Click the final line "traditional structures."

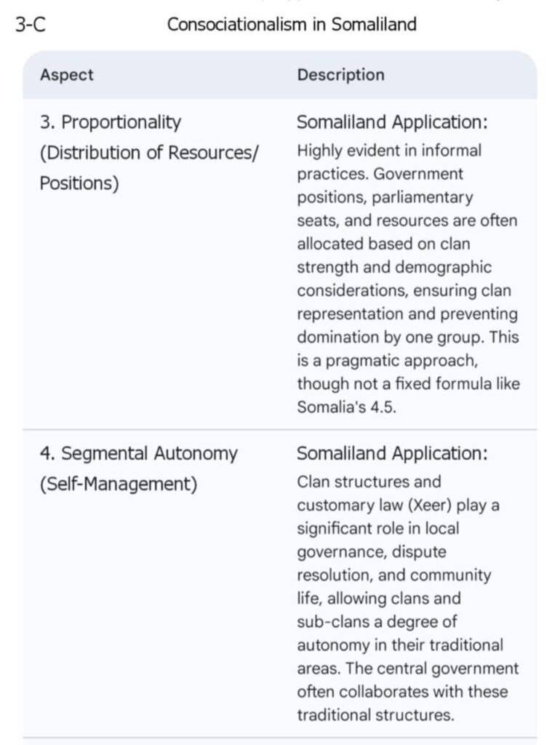coord(375,714)
